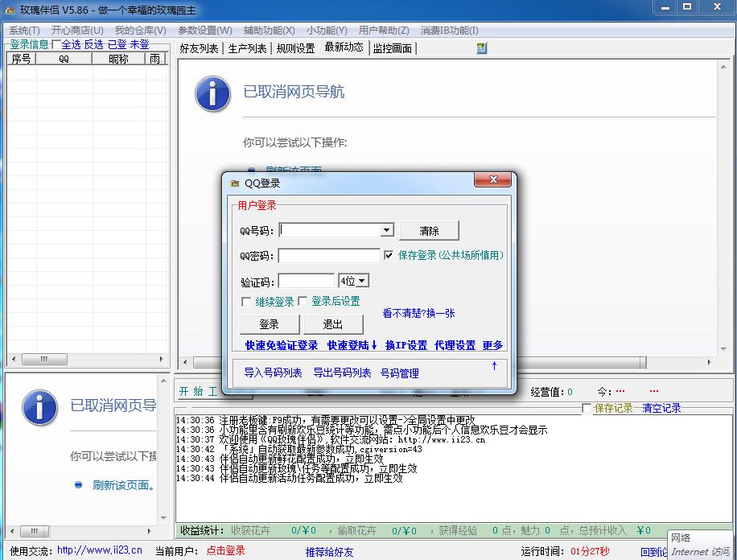Click the left panel horizontal scrollbar
Screen dimensions: 737x560
(x=87, y=359)
